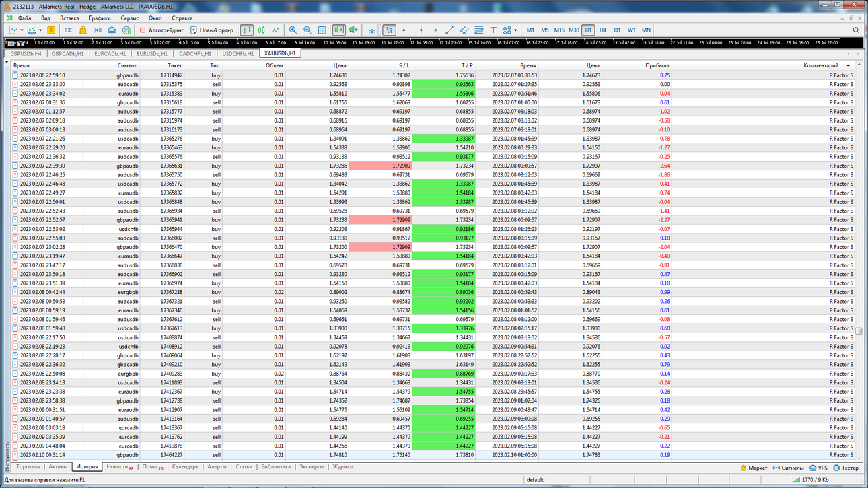Screen dimensions: 868x488
Task: Close the Toolbox panel with the X
Action: coord(7,63)
